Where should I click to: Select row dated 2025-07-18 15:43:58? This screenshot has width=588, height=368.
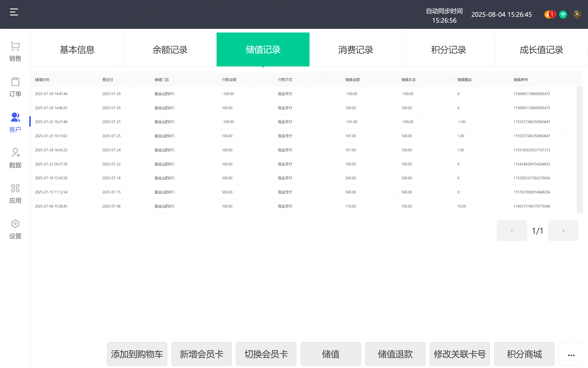click(x=304, y=178)
